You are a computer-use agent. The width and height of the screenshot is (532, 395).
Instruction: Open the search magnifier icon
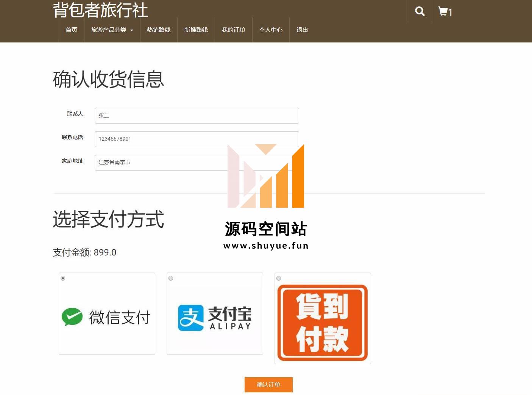[x=420, y=11]
